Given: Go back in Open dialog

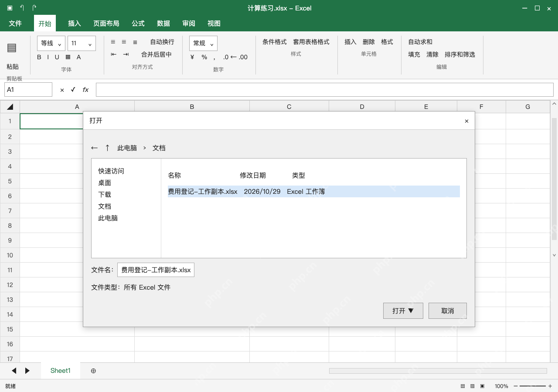Looking at the screenshot, I should pos(94,148).
